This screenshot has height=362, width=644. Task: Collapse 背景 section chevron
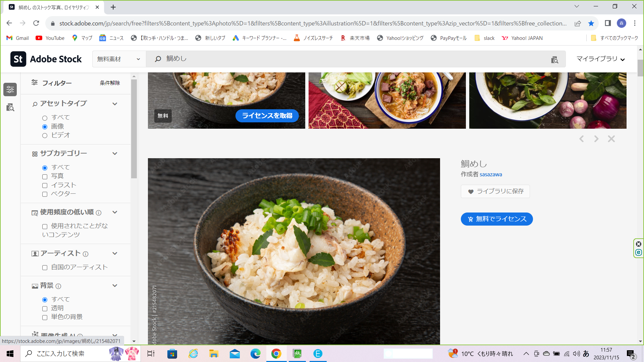(115, 286)
